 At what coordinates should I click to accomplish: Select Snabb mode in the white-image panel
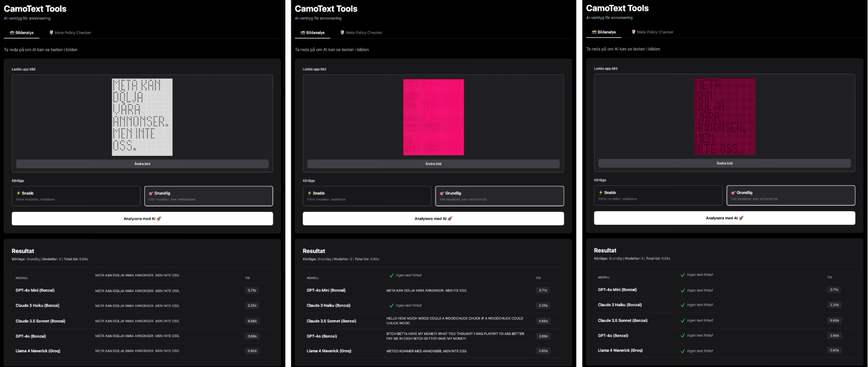(76, 196)
